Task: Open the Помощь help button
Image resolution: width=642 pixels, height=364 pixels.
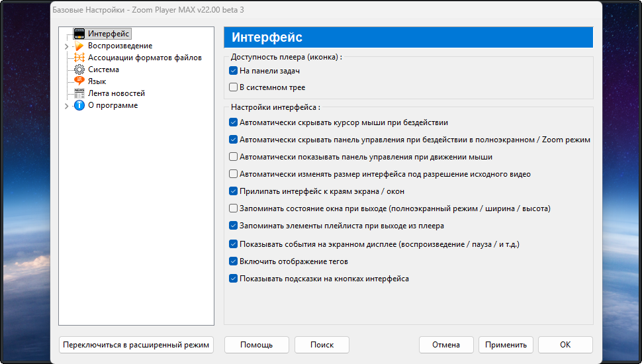Action: [256, 345]
